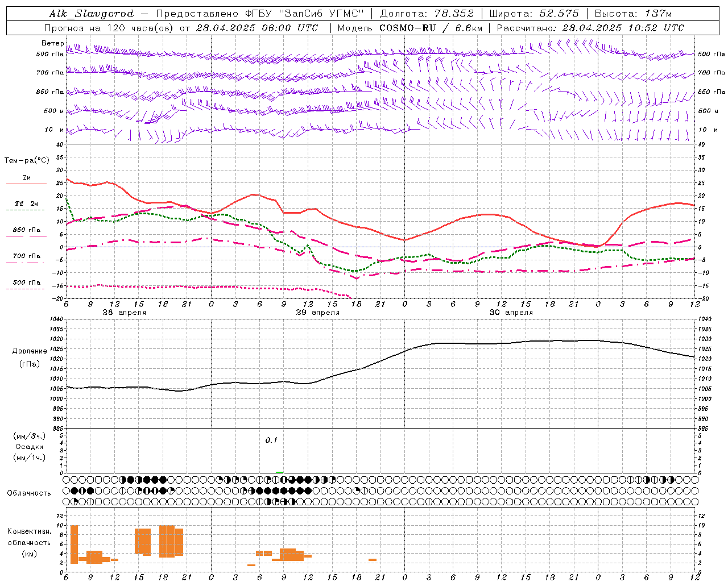Click the (мм/3ч.) precipitation unit label
This screenshot has width=728, height=582.
(30, 436)
